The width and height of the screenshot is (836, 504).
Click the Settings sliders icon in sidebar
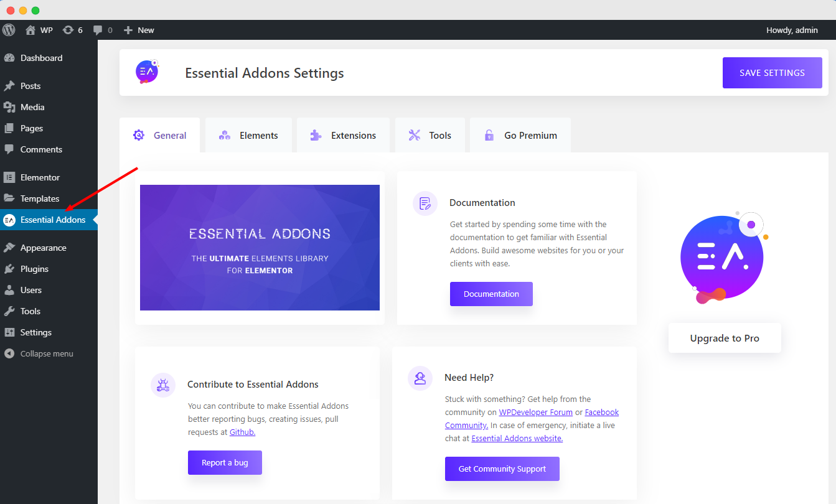[x=9, y=332]
